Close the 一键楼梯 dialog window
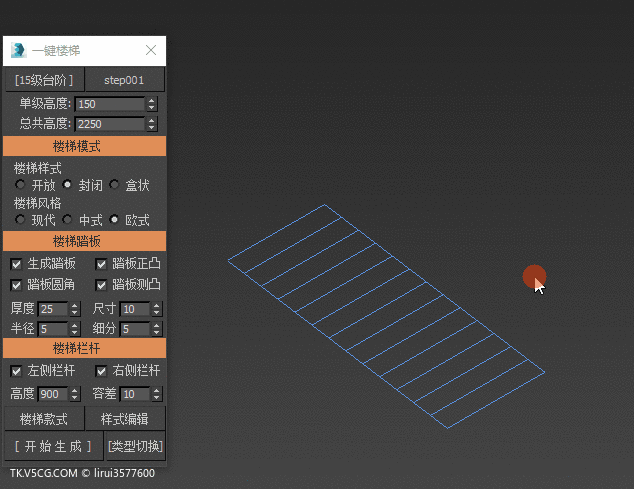 tap(151, 50)
